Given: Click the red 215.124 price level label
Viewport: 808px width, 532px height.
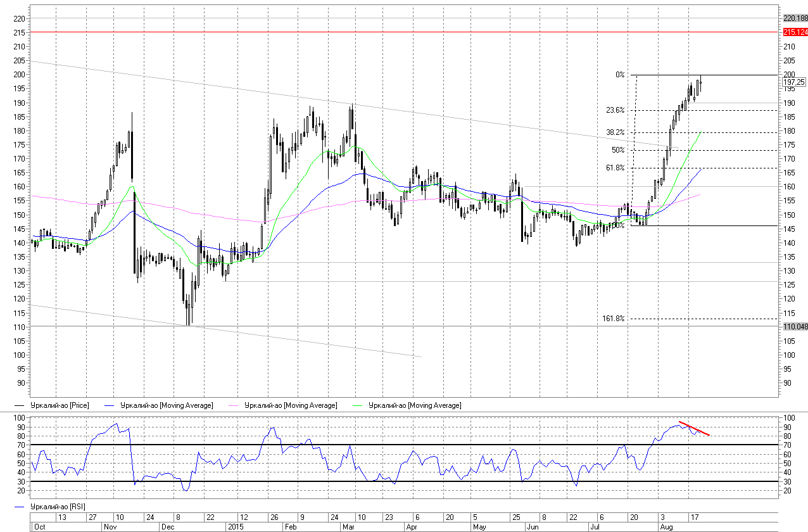Looking at the screenshot, I should (x=795, y=32).
